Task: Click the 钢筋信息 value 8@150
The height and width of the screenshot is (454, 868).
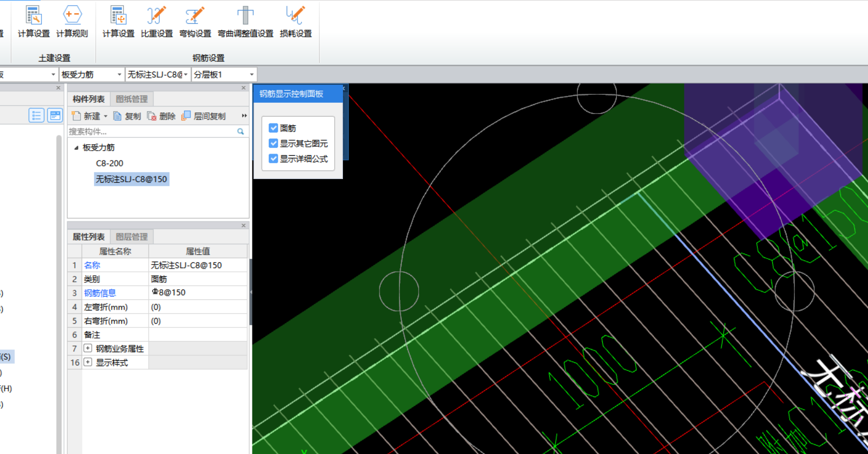Action: 198,293
